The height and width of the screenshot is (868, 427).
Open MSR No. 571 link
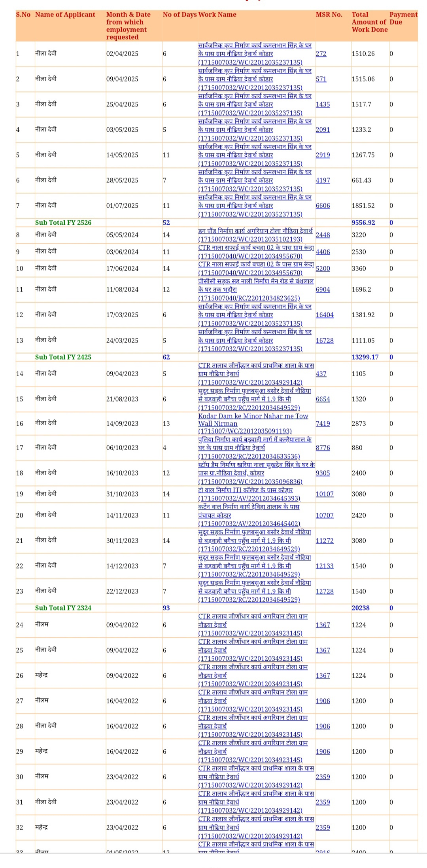tap(321, 79)
